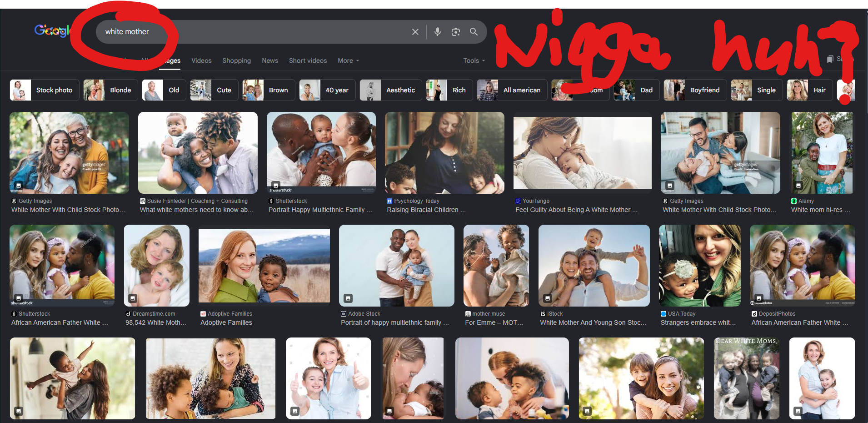Switch to the Videos tab
Image resolution: width=868 pixels, height=423 pixels.
[201, 60]
